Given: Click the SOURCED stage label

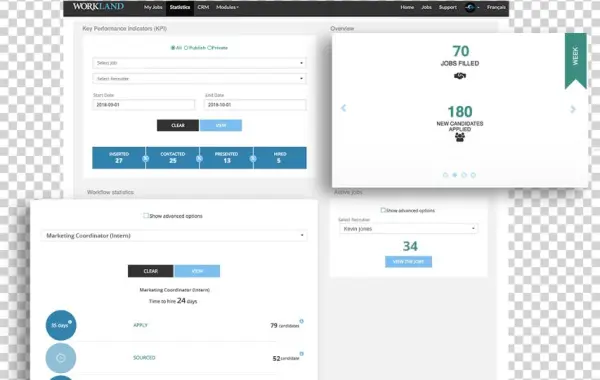Looking at the screenshot, I should 144,357.
